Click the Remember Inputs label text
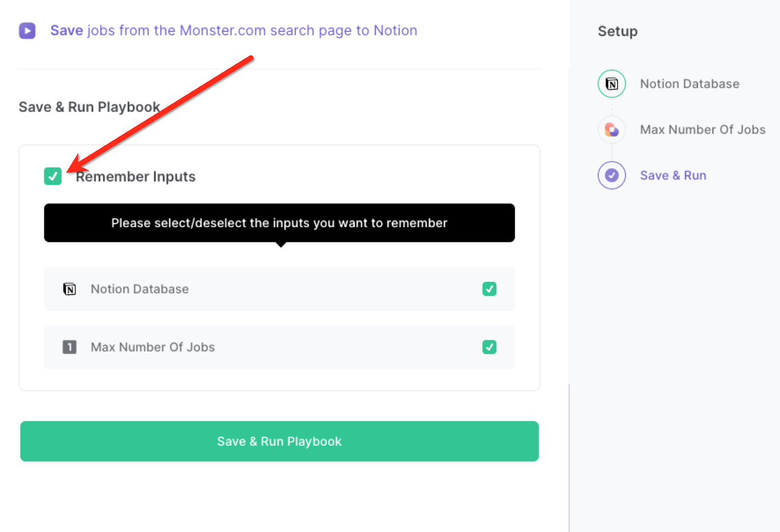 136,177
